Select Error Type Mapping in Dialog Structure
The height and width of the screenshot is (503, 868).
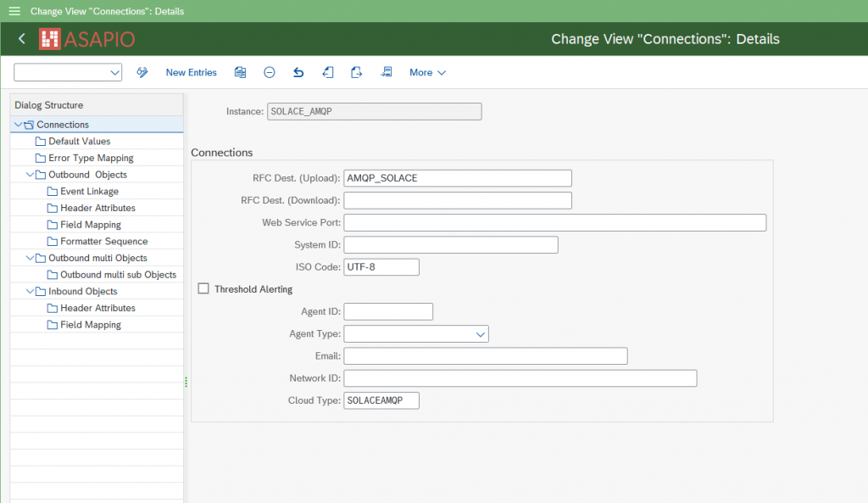[x=91, y=158]
